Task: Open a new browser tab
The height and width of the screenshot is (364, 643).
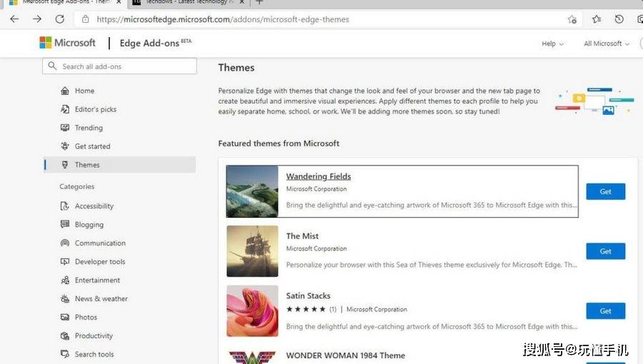Action: click(x=259, y=2)
